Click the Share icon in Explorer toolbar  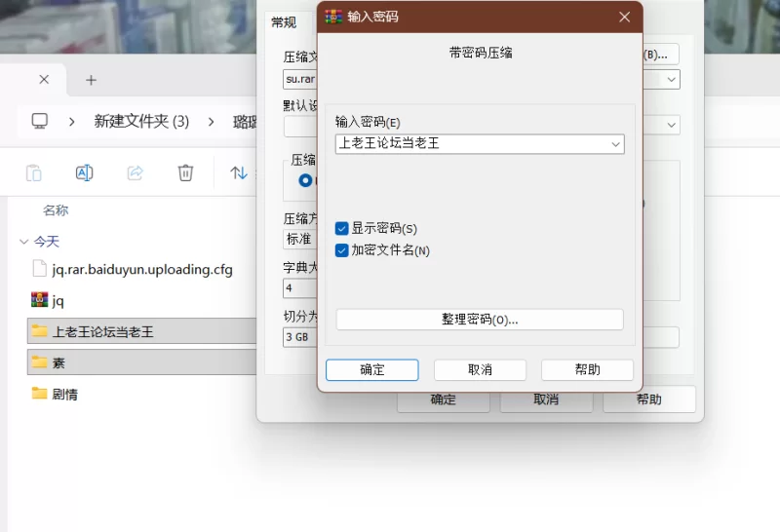[x=136, y=173]
